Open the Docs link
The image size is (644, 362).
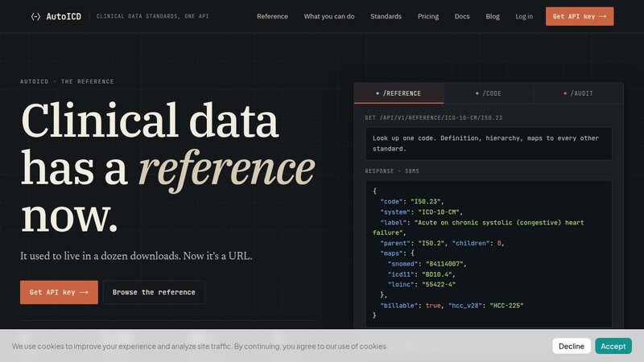click(462, 16)
